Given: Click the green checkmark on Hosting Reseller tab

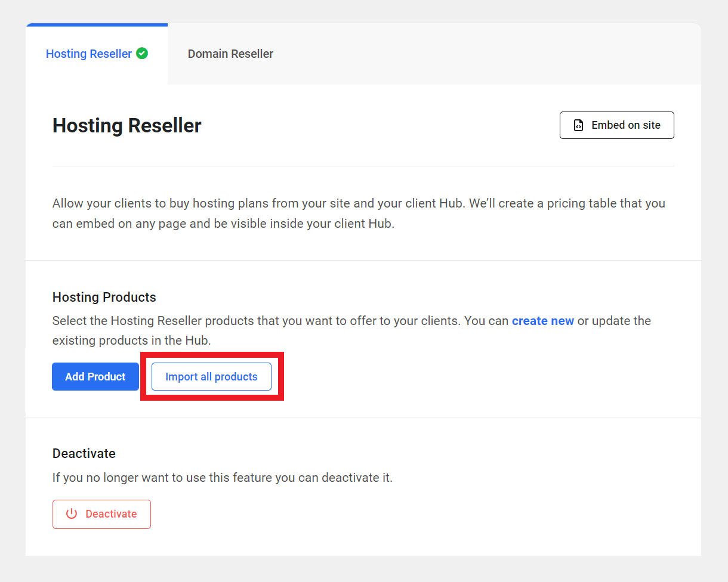Looking at the screenshot, I should click(x=142, y=53).
